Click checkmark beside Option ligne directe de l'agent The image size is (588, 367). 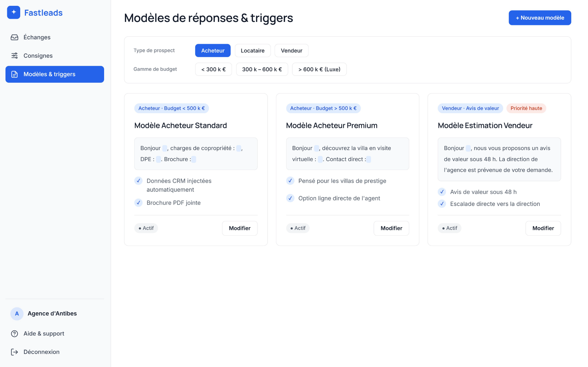[290, 198]
